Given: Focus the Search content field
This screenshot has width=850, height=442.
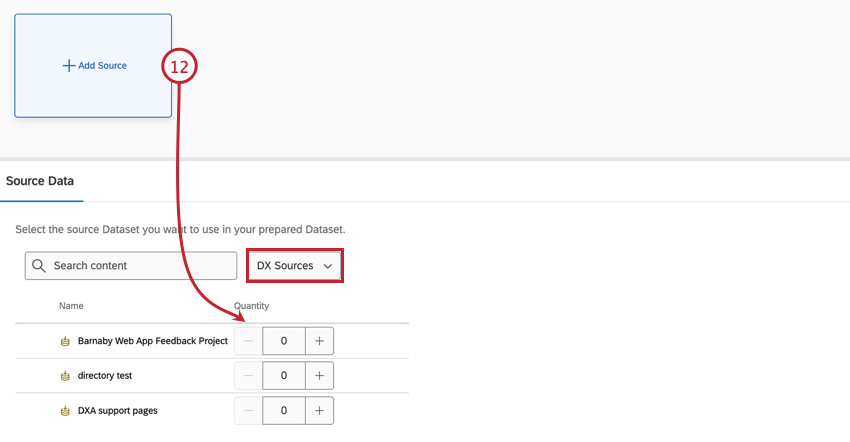Looking at the screenshot, I should (x=140, y=266).
